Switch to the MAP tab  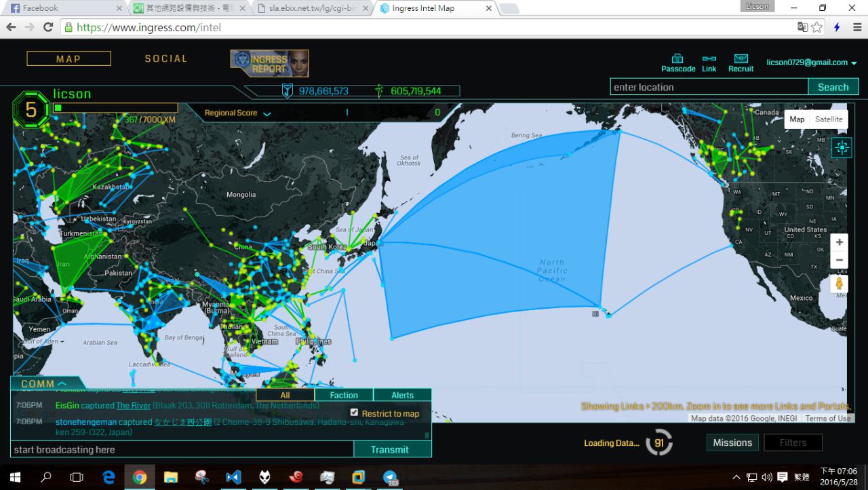tap(68, 59)
